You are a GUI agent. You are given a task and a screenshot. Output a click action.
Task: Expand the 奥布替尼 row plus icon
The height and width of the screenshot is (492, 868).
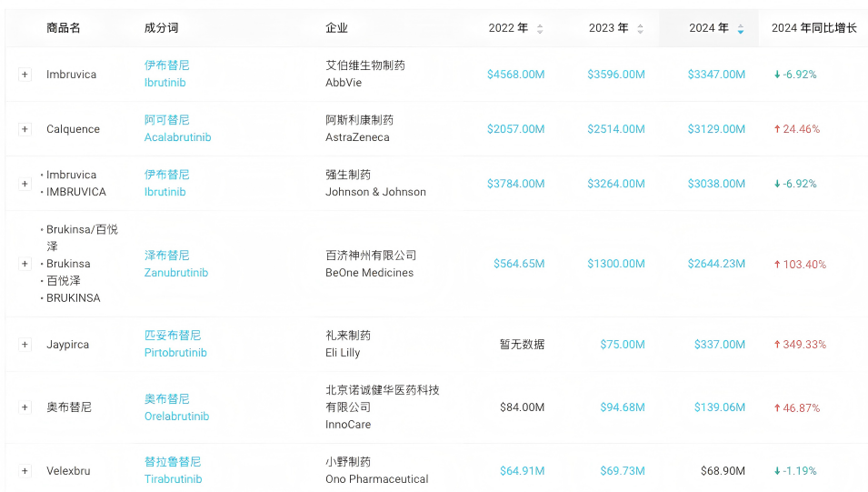point(25,407)
